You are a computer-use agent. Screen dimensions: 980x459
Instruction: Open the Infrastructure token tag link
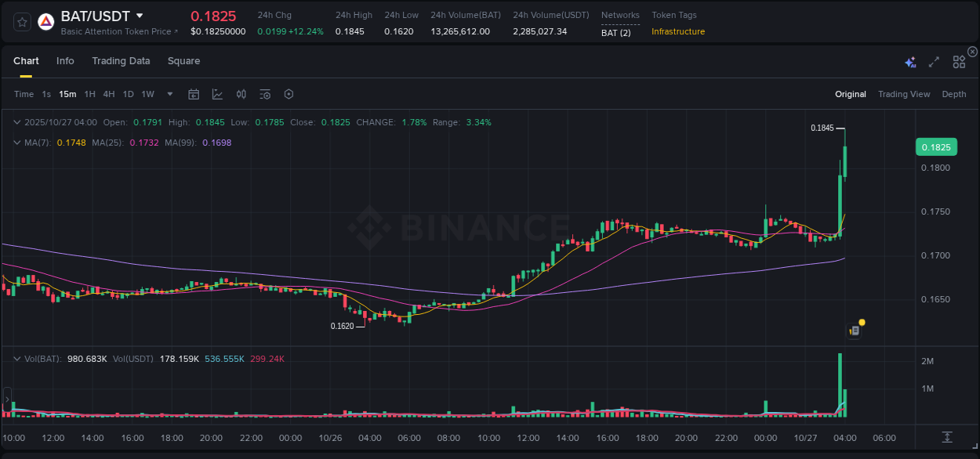tap(679, 32)
